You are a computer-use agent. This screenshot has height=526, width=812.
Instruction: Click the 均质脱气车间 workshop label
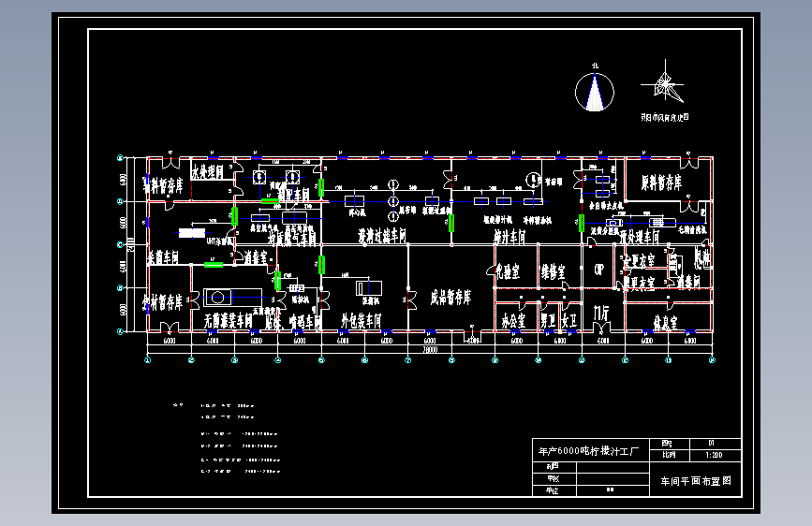tap(292, 237)
